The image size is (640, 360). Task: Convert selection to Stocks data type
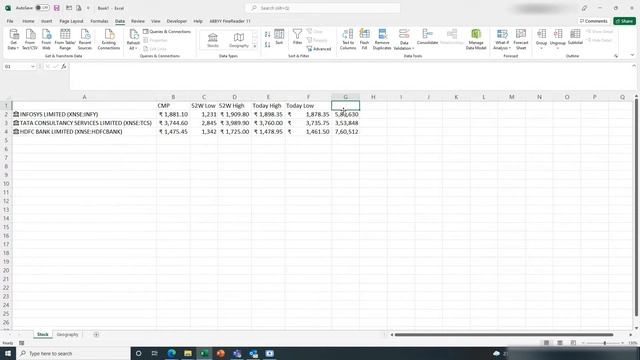[213, 40]
